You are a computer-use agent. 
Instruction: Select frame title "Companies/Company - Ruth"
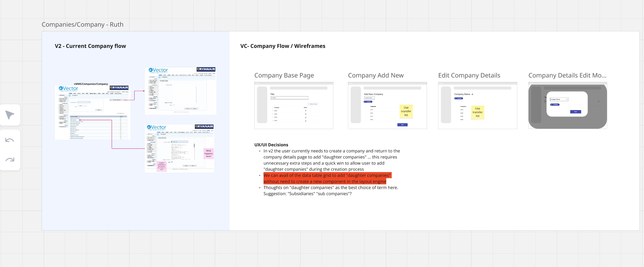click(83, 24)
